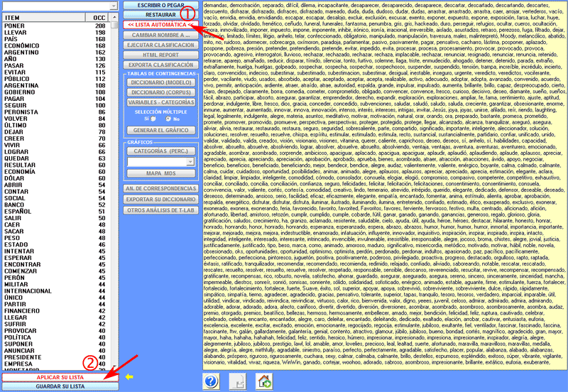Open DICCIONARIO (CORPUS) contingency table
Screen dimensions: 568x392
point(161,92)
